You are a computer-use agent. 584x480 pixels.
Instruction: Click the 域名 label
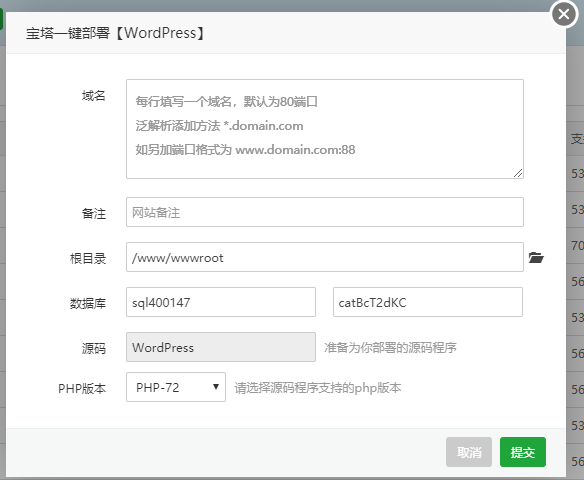(x=94, y=96)
